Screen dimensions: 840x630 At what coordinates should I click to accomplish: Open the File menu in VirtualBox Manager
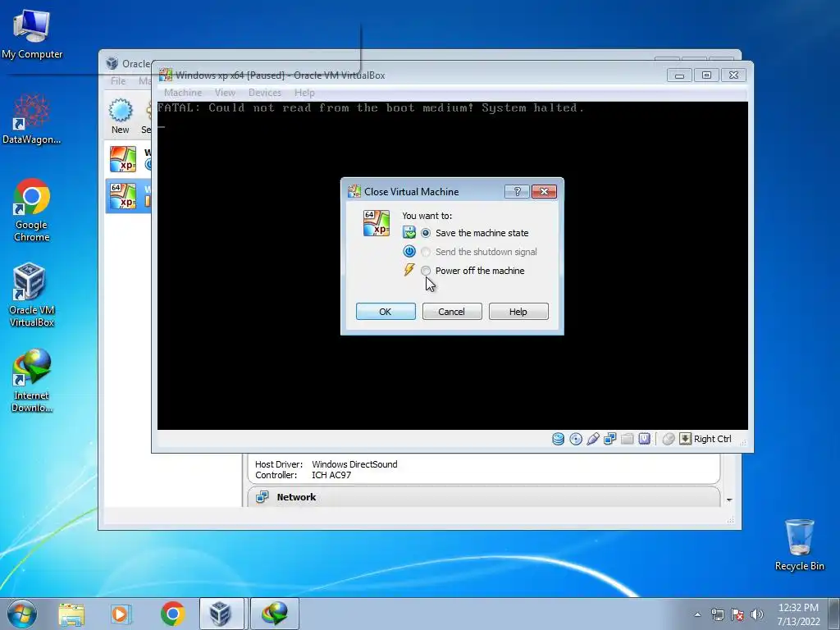point(118,81)
